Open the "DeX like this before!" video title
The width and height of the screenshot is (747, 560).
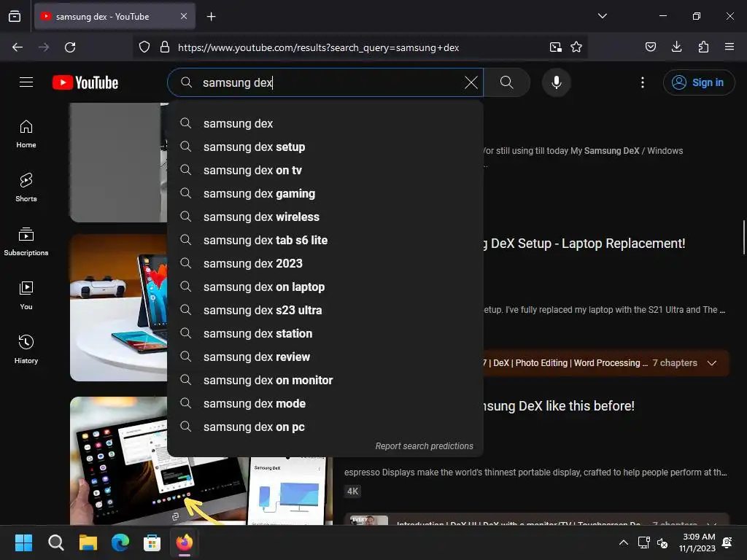pyautogui.click(x=558, y=405)
